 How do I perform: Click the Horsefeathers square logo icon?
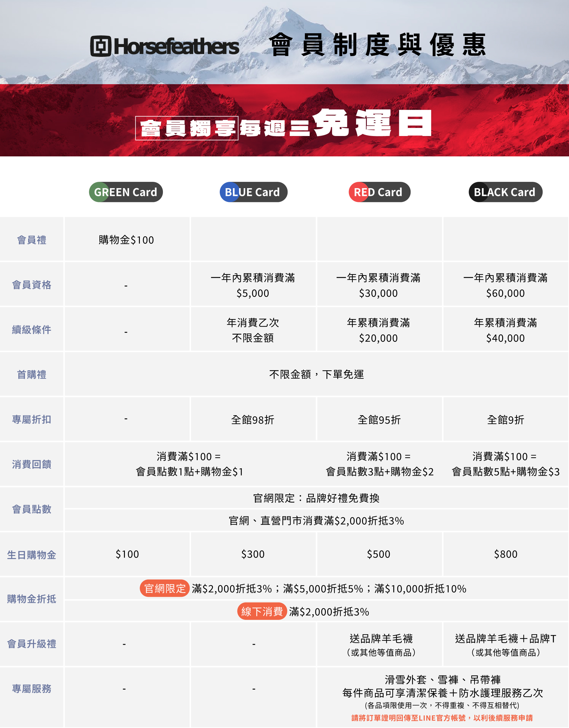pos(100,46)
